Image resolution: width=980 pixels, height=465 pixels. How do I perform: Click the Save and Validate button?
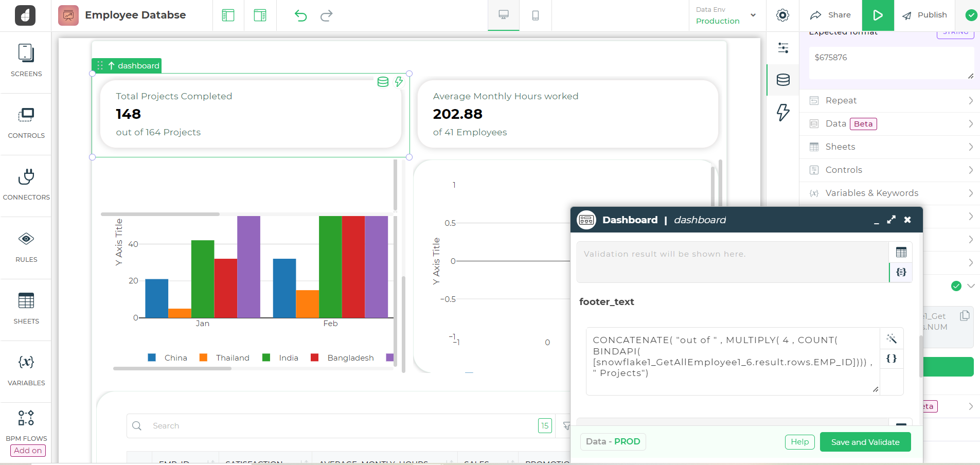pos(865,442)
